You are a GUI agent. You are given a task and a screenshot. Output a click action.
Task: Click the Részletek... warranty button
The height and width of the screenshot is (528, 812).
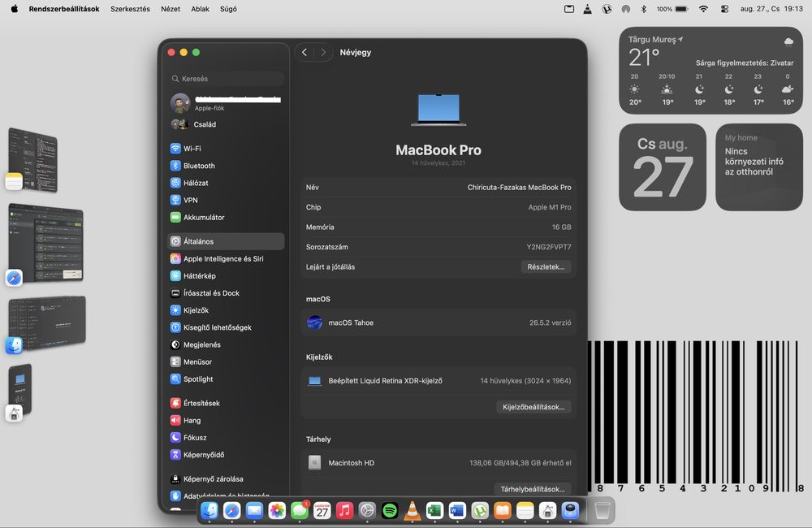point(546,267)
